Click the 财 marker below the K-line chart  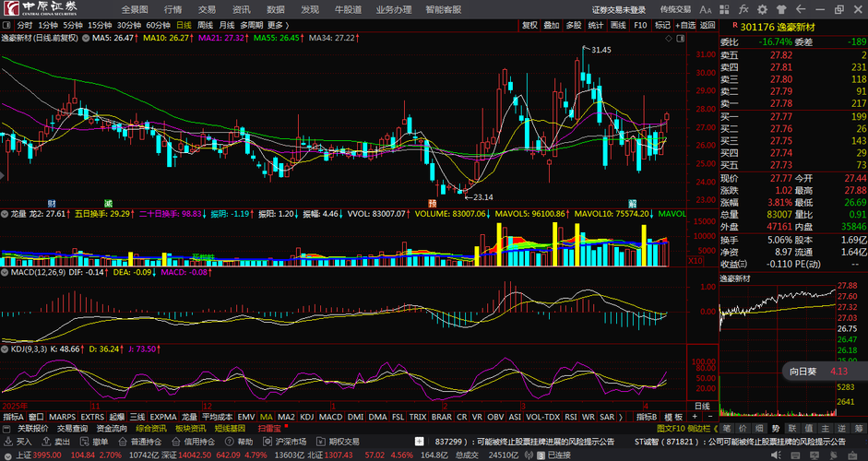[52, 202]
